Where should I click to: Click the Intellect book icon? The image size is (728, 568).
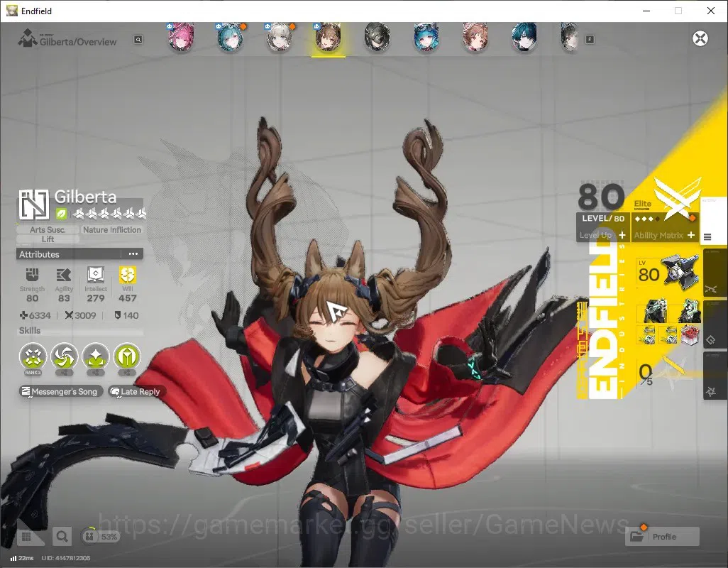tap(96, 275)
